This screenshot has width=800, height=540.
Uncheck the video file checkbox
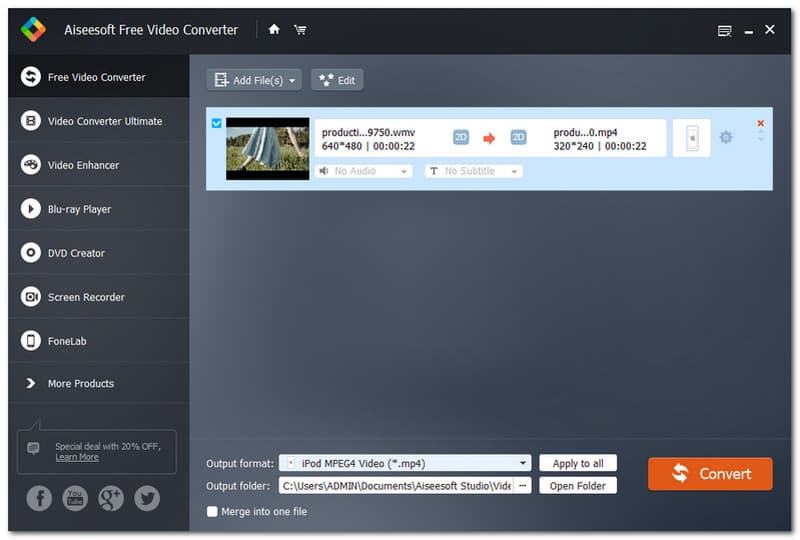[x=216, y=123]
